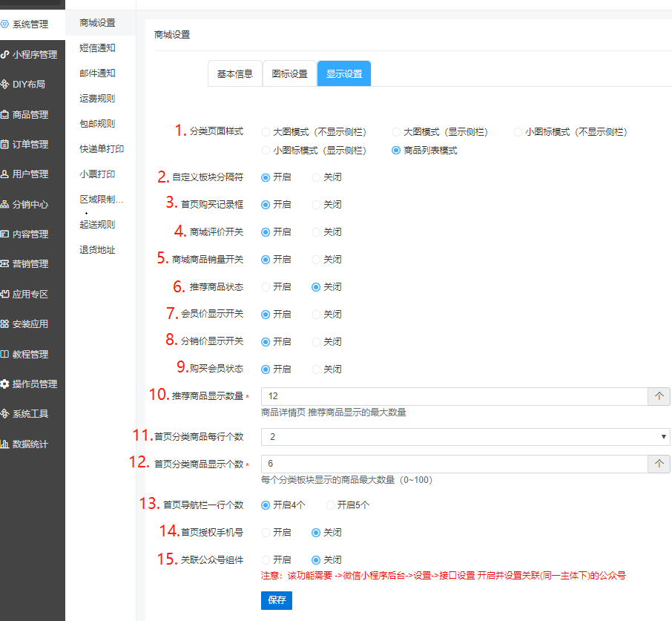The width and height of the screenshot is (672, 621).
Task: Click the 分销中心 sidebar icon
Action: coord(5,204)
